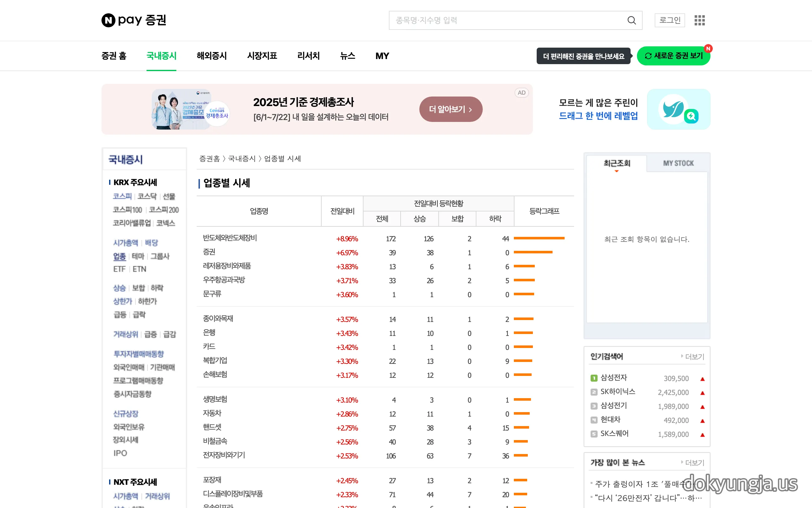Open 리서치 menu

(308, 56)
